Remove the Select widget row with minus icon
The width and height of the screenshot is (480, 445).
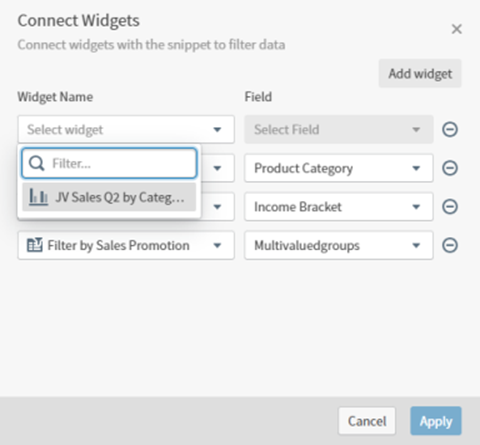(450, 130)
